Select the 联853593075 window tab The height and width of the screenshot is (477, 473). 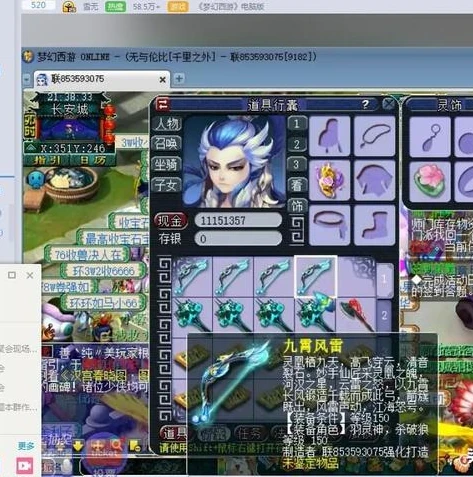point(102,79)
